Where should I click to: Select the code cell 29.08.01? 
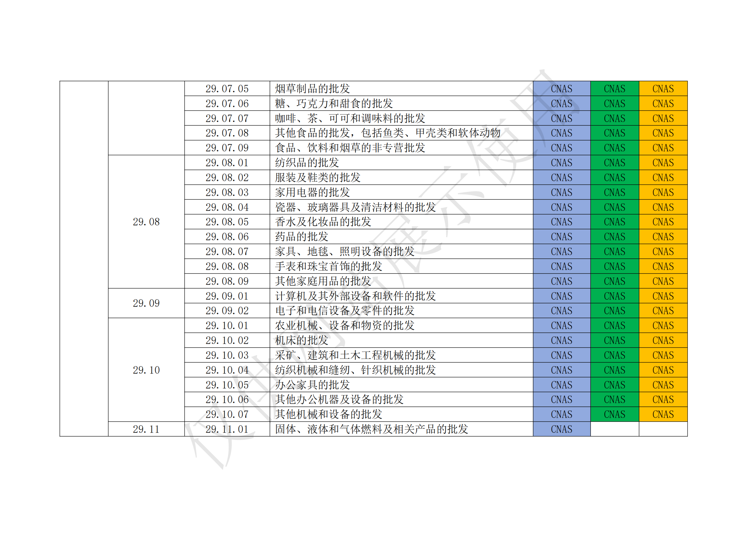click(x=227, y=162)
